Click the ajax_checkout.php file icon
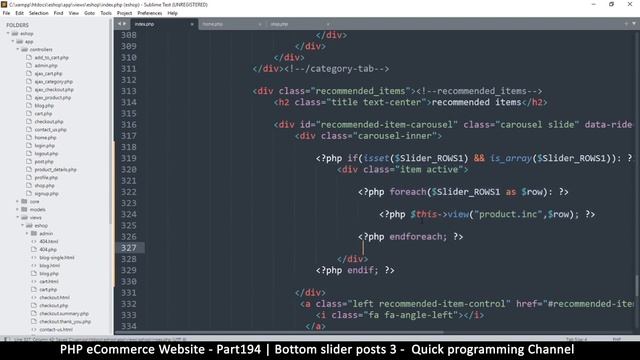Screen dimensions: 640x360 click(29, 89)
